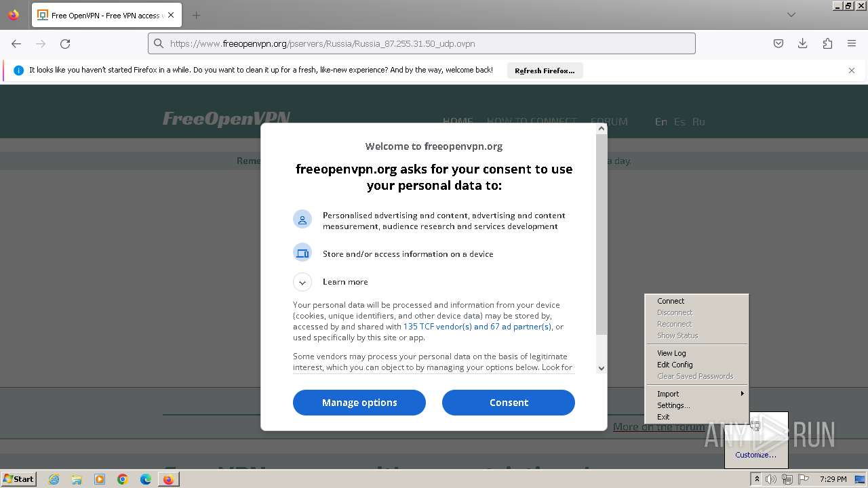Select Connect in OpenVPN tray menu

click(x=696, y=301)
